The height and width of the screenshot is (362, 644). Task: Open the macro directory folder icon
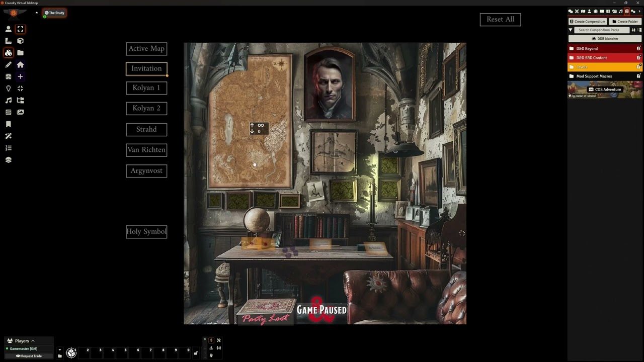59,356
